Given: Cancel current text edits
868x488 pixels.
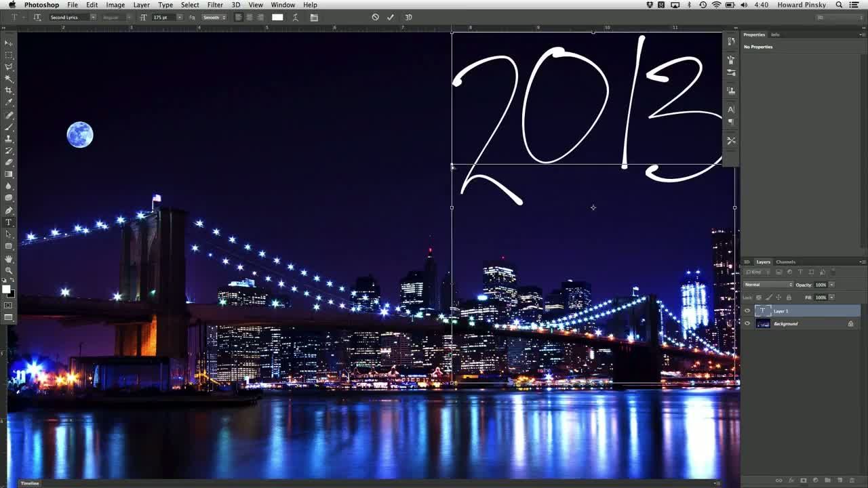Looking at the screenshot, I should click(x=375, y=17).
